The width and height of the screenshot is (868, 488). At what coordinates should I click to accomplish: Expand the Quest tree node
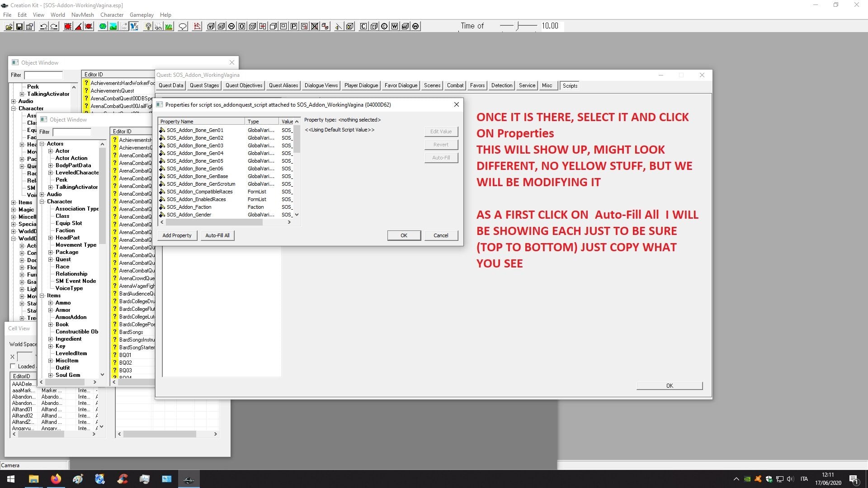(51, 259)
